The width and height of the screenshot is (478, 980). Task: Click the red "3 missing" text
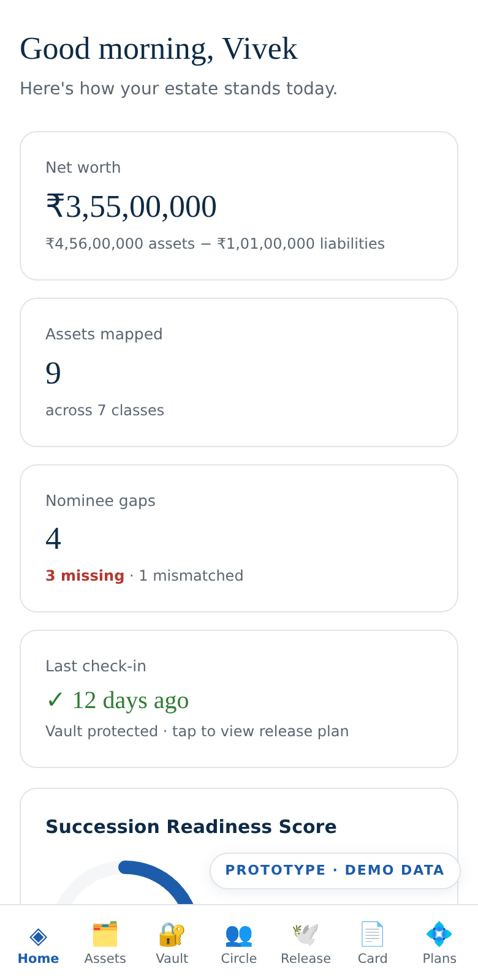[85, 576]
